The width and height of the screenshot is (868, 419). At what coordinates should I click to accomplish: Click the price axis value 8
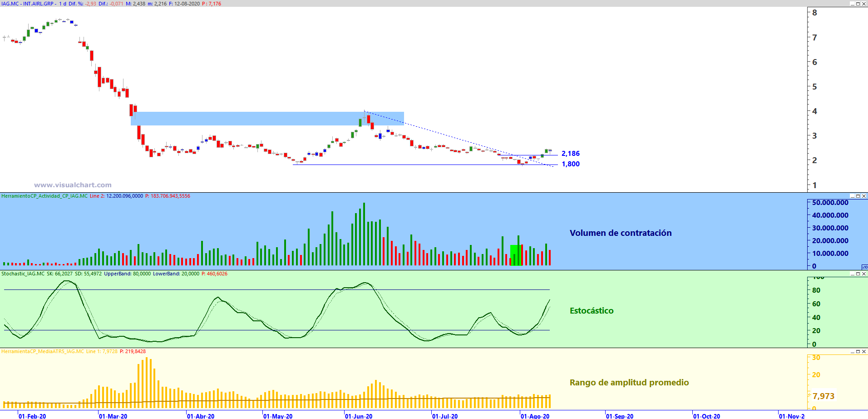tap(815, 13)
